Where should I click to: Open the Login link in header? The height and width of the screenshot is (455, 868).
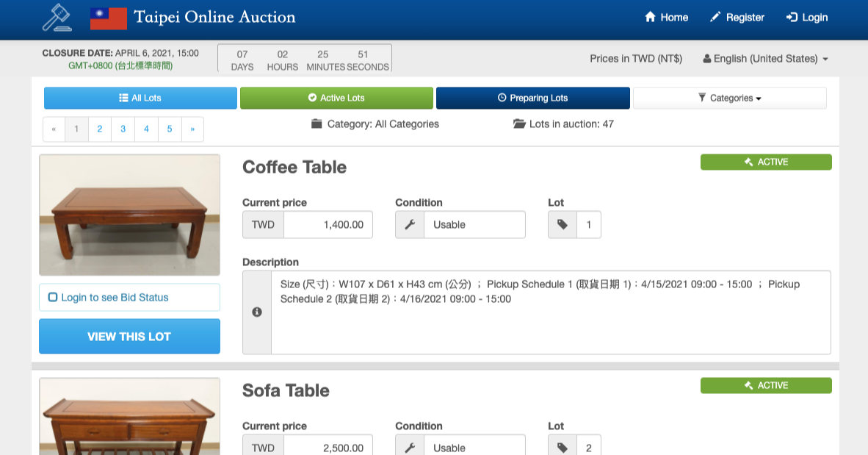click(x=807, y=17)
